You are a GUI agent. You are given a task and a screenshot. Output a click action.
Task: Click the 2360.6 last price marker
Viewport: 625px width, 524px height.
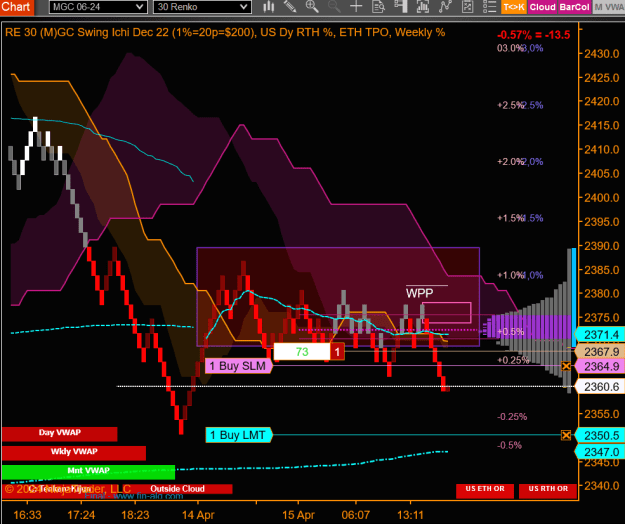point(599,387)
